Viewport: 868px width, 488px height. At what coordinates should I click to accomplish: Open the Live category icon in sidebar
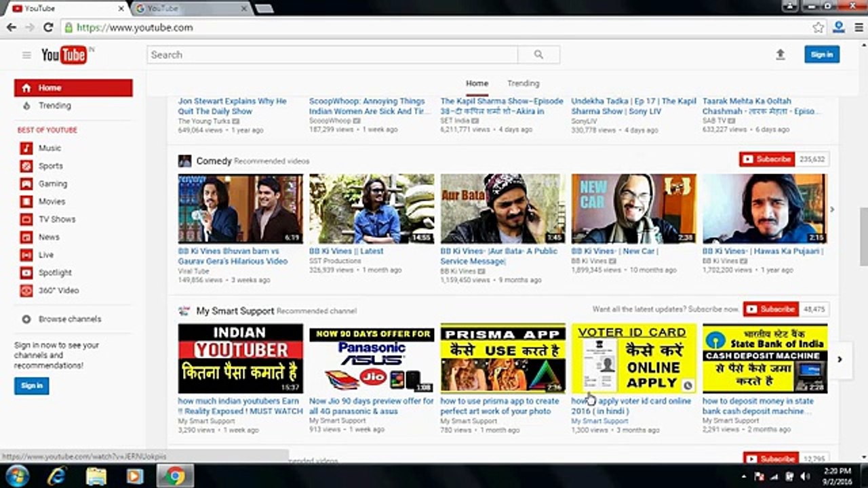click(26, 255)
